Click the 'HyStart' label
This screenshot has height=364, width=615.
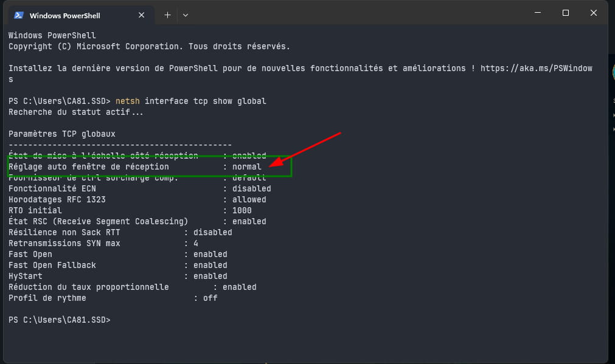click(x=26, y=276)
